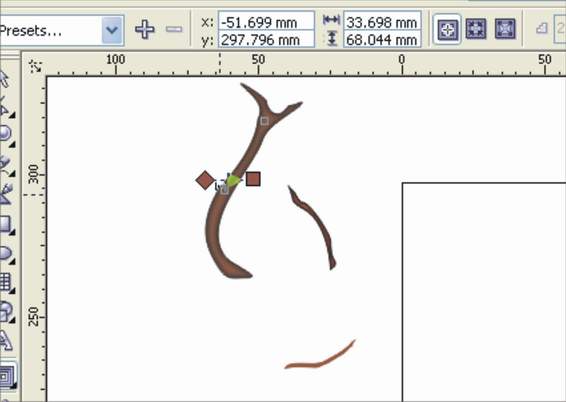
Task: Select the Ellipse tool in toolbox
Action: 5,254
